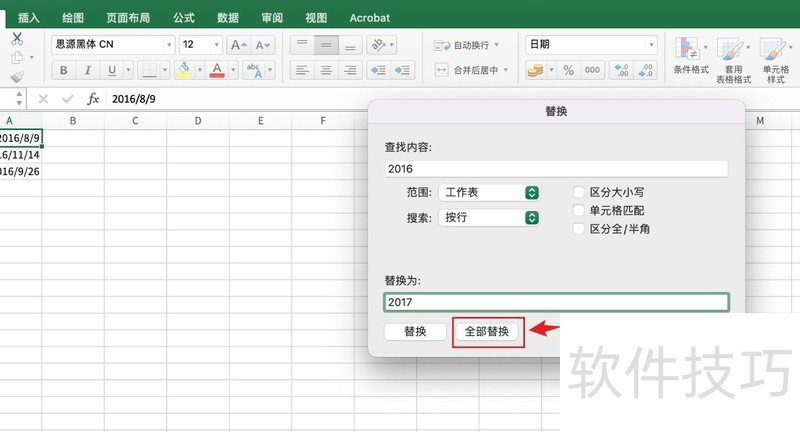Click the Bold formatting button
The height and width of the screenshot is (432, 800).
(64, 70)
